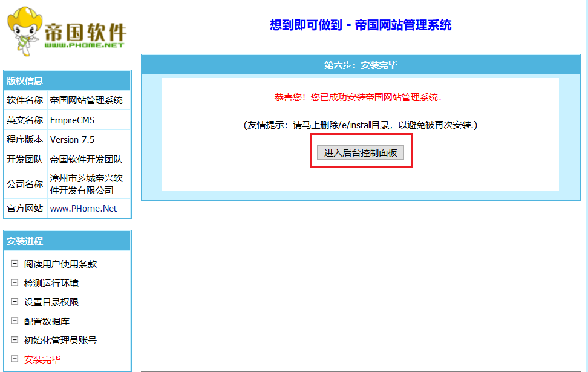
Task: Click the company name 漳州市芗城帝兴软件开发有限公司
Action: click(x=89, y=184)
